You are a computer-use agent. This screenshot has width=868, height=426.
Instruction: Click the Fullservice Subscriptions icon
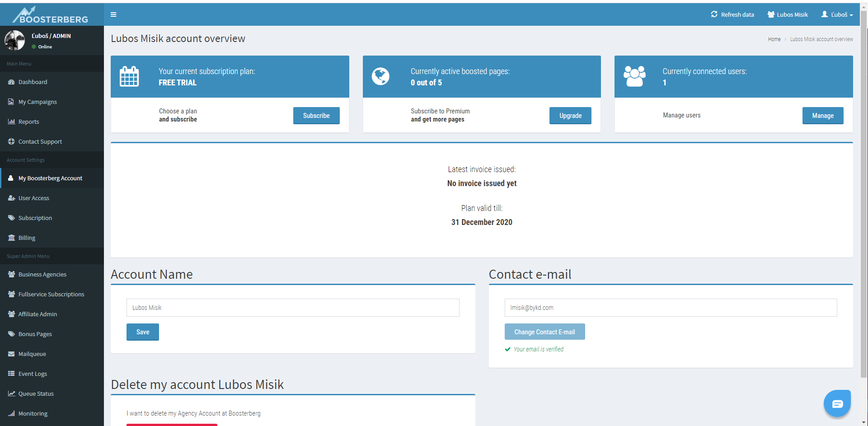point(11,294)
